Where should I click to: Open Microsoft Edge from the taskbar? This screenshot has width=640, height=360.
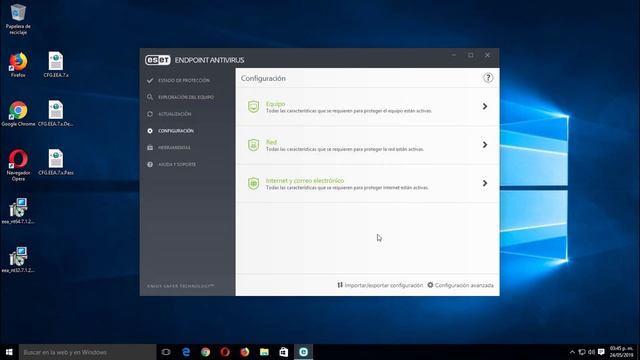point(186,352)
